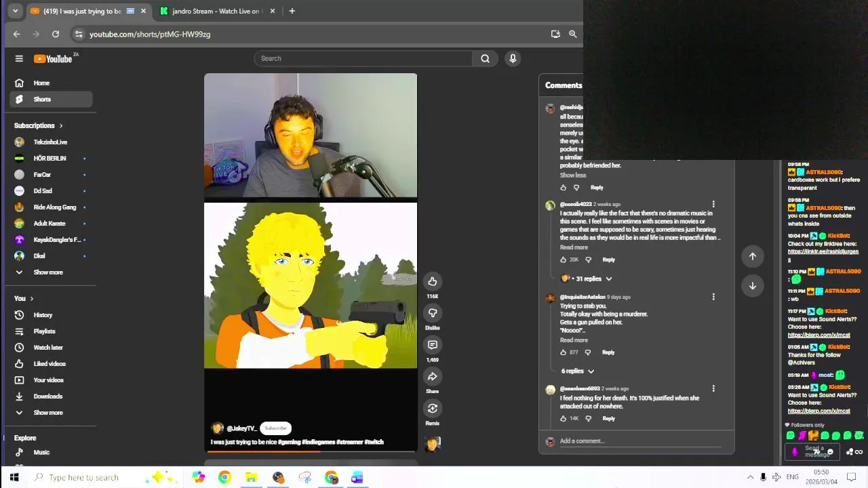Open the Remix option

[432, 408]
